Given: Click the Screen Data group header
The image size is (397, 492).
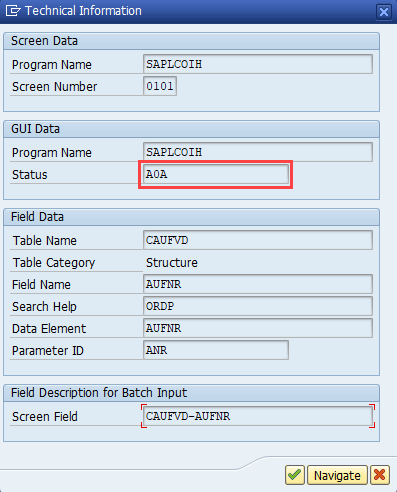Looking at the screenshot, I should point(191,41).
